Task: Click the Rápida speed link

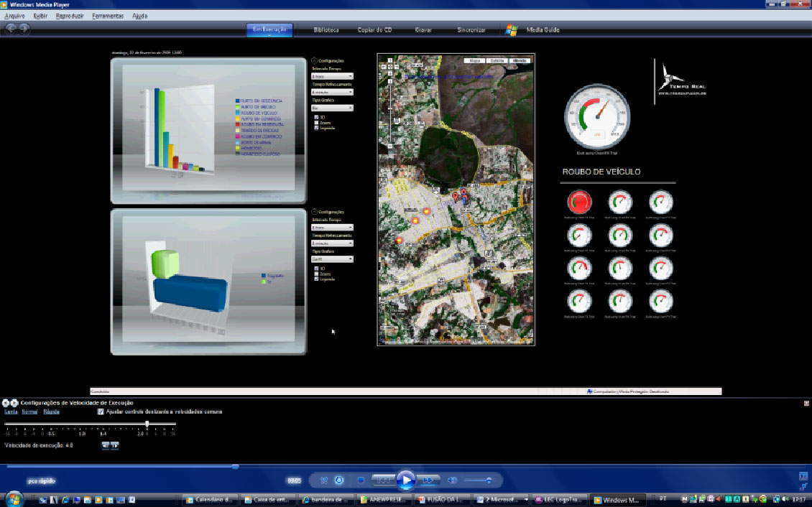Action: point(51,411)
